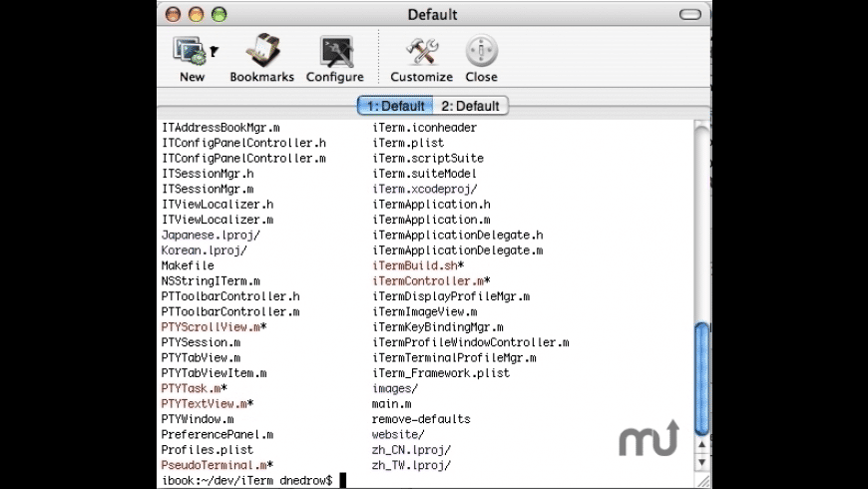Screen dimensions: 868x489
Task: Click the iTermTerminalProfileMgr.m entry
Action: (x=455, y=358)
